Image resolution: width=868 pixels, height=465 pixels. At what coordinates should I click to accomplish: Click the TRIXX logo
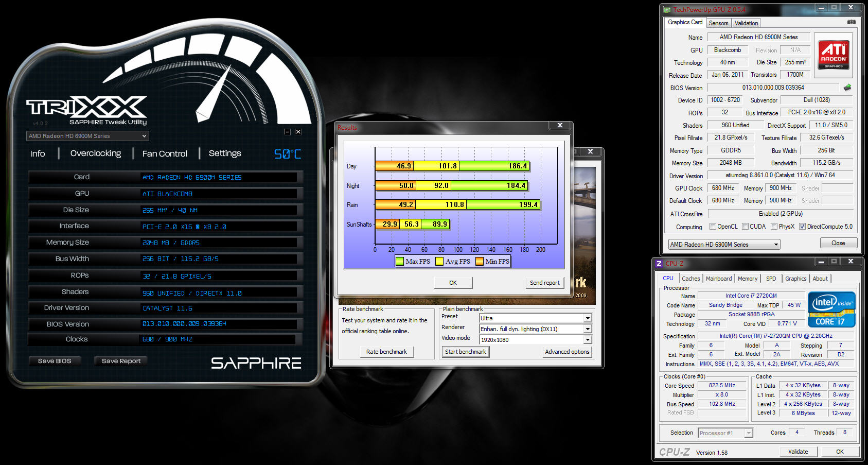[87, 107]
